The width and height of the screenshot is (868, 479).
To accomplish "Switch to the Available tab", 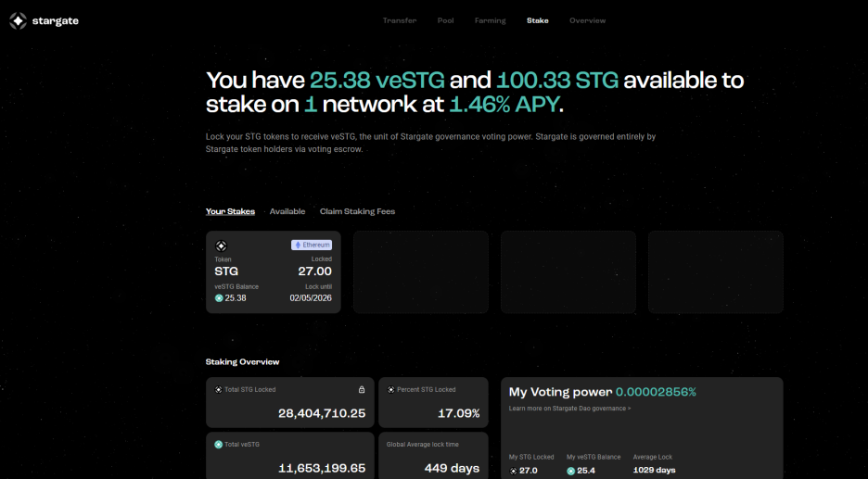I will (x=287, y=211).
